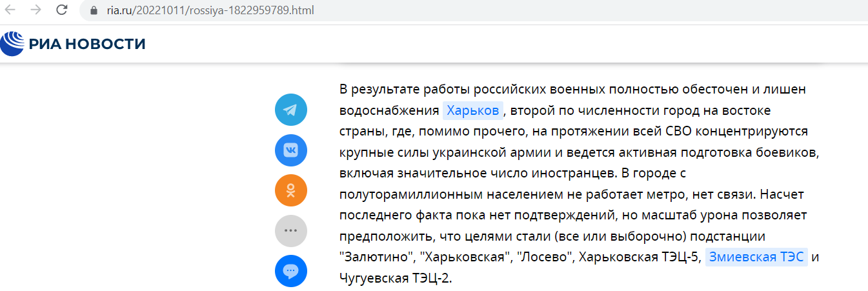
Task: Click the text "Харьковская ТЭЦ-5"
Action: (640, 257)
